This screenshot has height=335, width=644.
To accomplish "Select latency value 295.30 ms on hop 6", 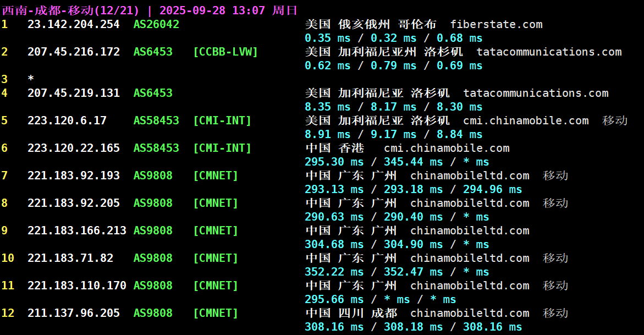I will tap(334, 162).
